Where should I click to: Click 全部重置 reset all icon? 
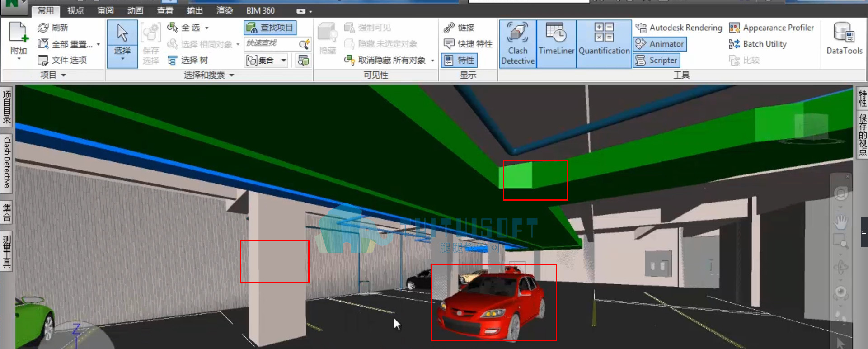pyautogui.click(x=43, y=44)
